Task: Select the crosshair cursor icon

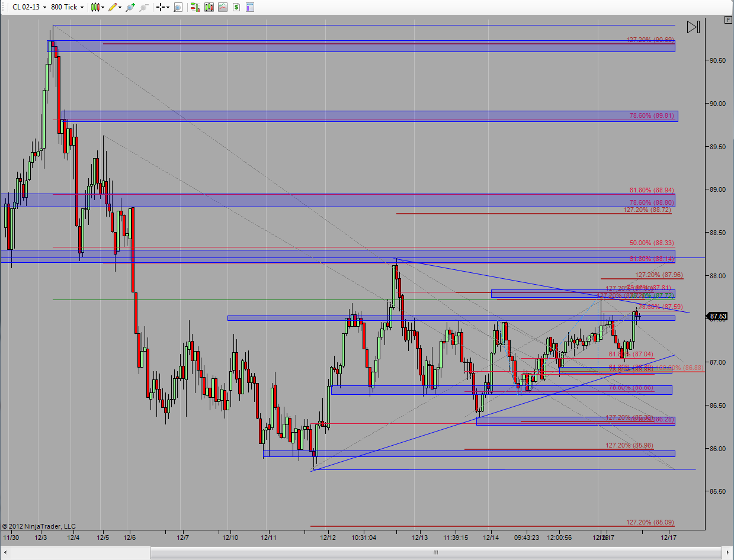Action: (161, 7)
